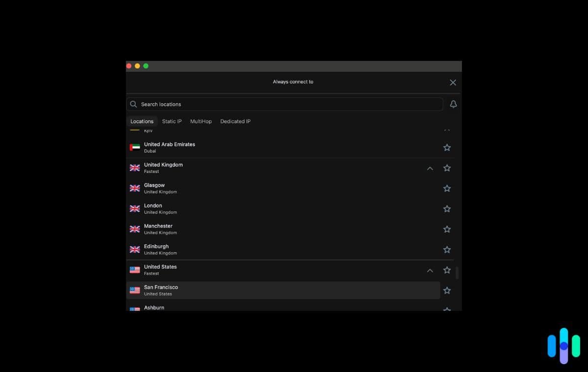
Task: Open the notifications bell icon
Action: tap(453, 104)
